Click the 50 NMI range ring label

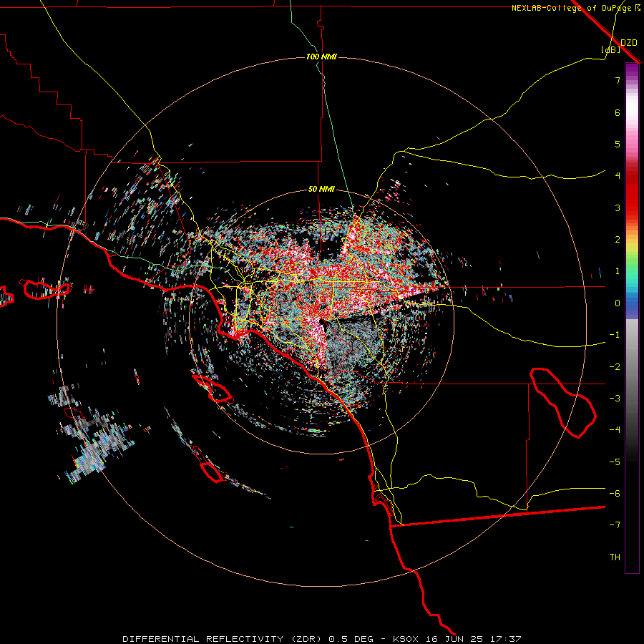[x=321, y=190]
